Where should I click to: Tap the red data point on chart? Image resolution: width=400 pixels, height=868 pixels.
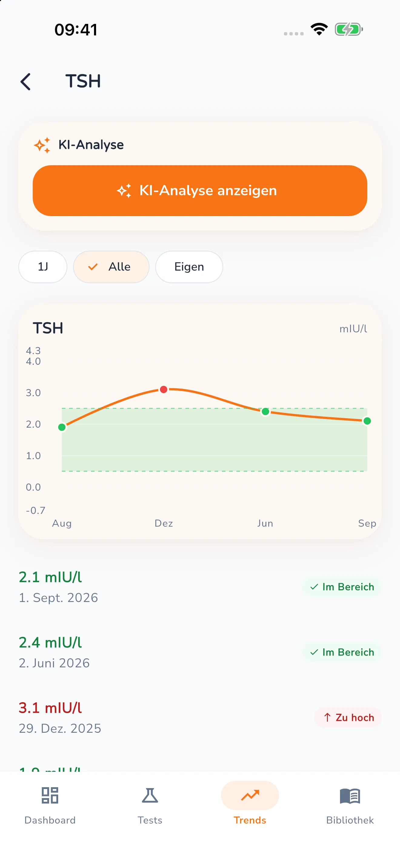(x=164, y=390)
